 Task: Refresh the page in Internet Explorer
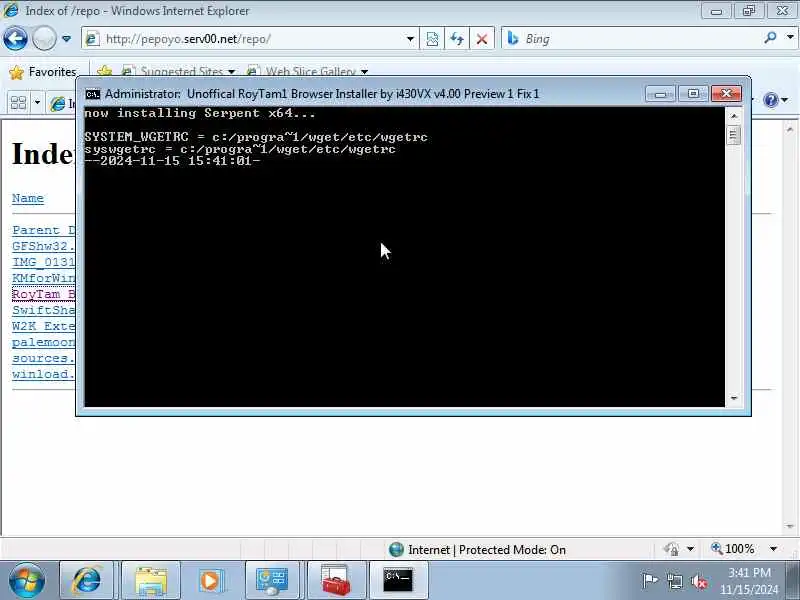click(x=457, y=39)
